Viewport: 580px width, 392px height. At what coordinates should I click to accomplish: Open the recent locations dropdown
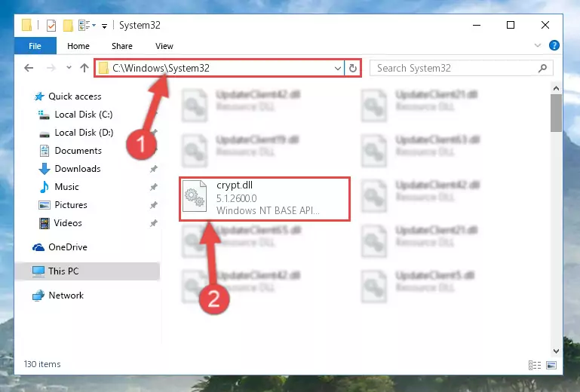coord(69,68)
